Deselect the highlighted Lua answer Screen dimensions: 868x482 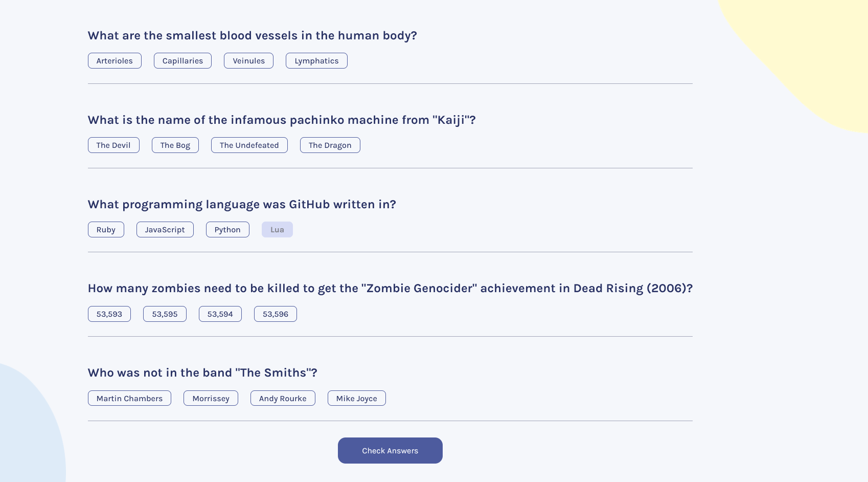[x=277, y=230]
